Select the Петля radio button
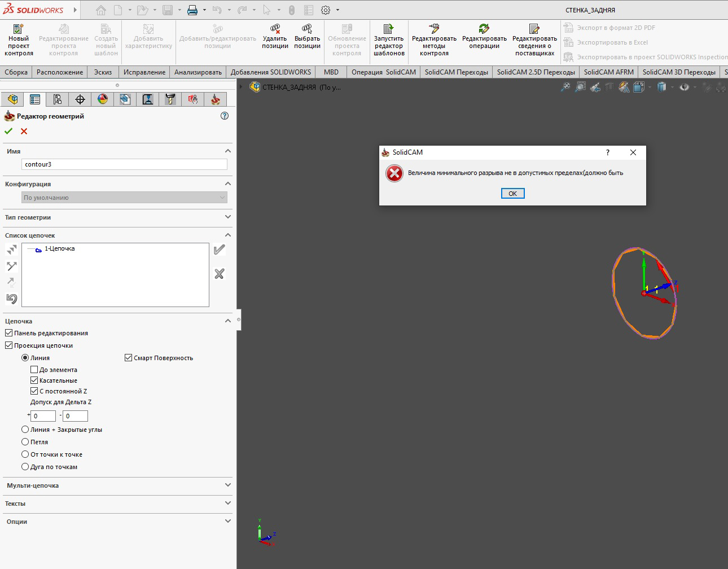The image size is (728, 569). point(25,442)
